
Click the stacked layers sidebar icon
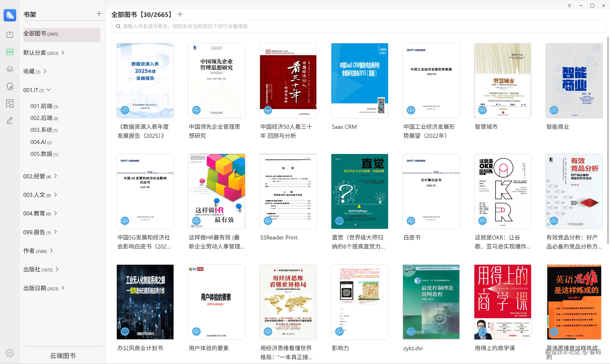[x=10, y=69]
